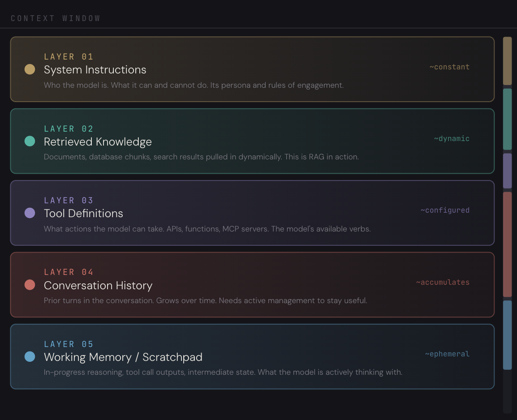
Task: Click the 'Who the model is' description
Action: [194, 85]
